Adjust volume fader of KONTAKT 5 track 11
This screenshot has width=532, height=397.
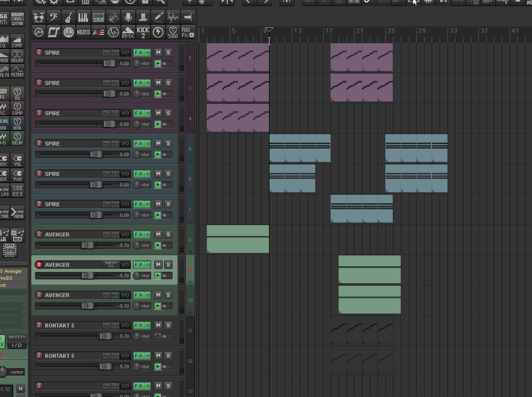105,336
